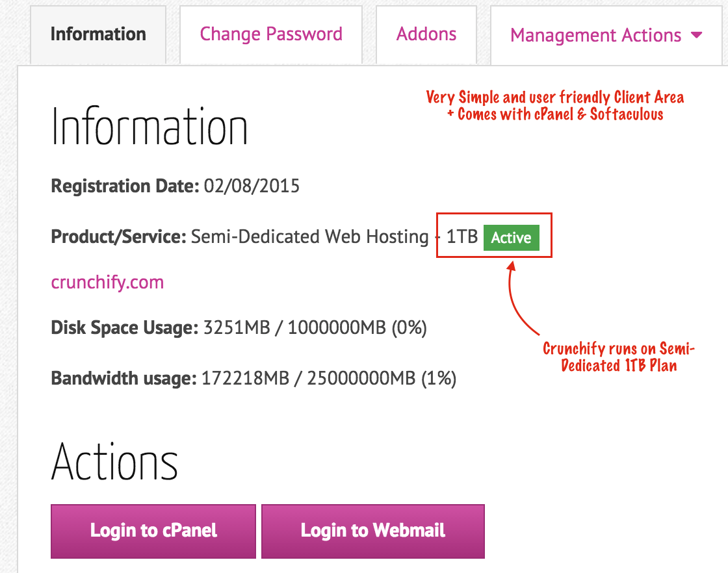The image size is (728, 573).
Task: Expand the Management Actions dropdown caret
Action: (696, 35)
